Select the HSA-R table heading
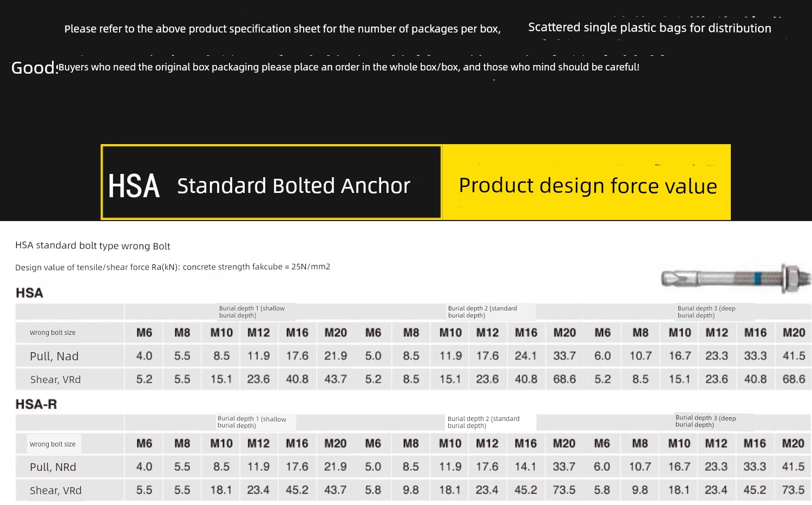 click(x=36, y=404)
